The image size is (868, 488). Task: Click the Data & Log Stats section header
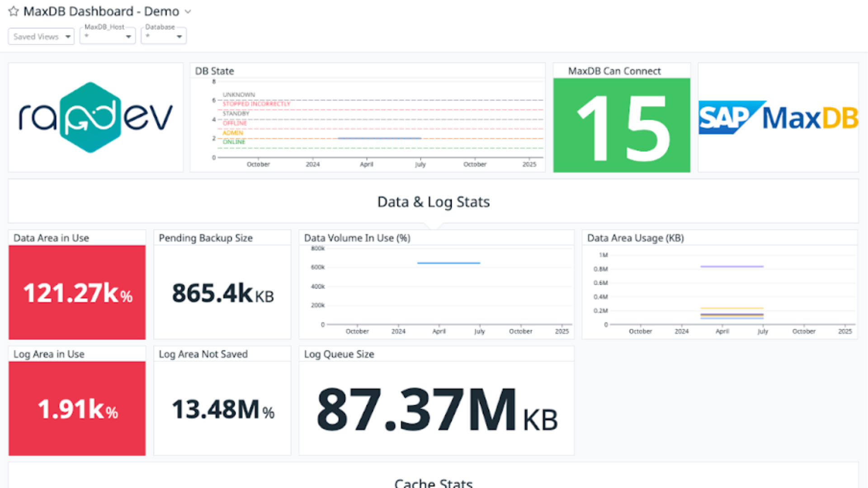tap(434, 202)
